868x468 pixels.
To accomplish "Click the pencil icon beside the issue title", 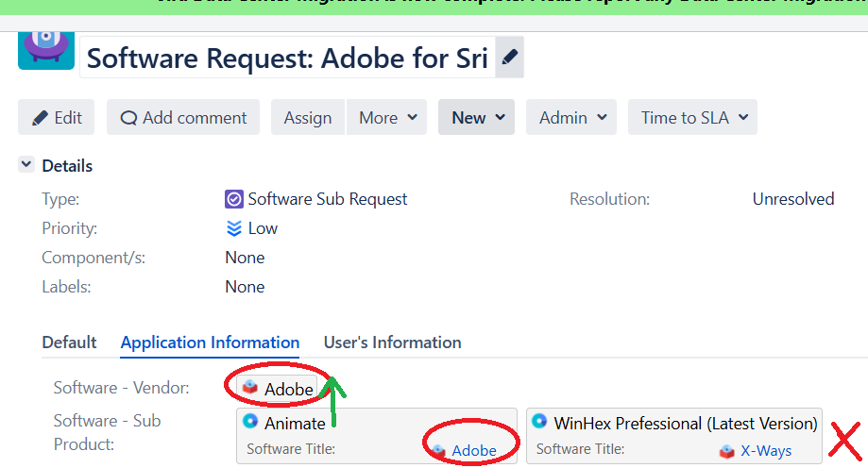I will pos(509,57).
